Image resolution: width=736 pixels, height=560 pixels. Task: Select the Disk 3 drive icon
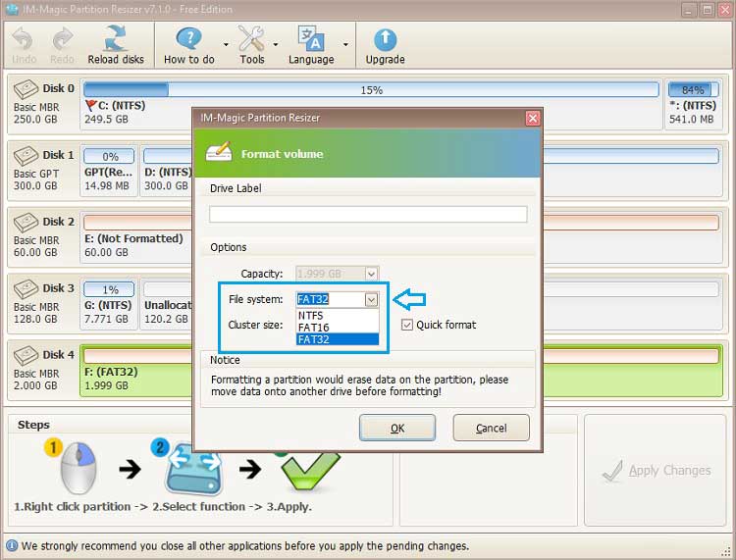pyautogui.click(x=26, y=288)
